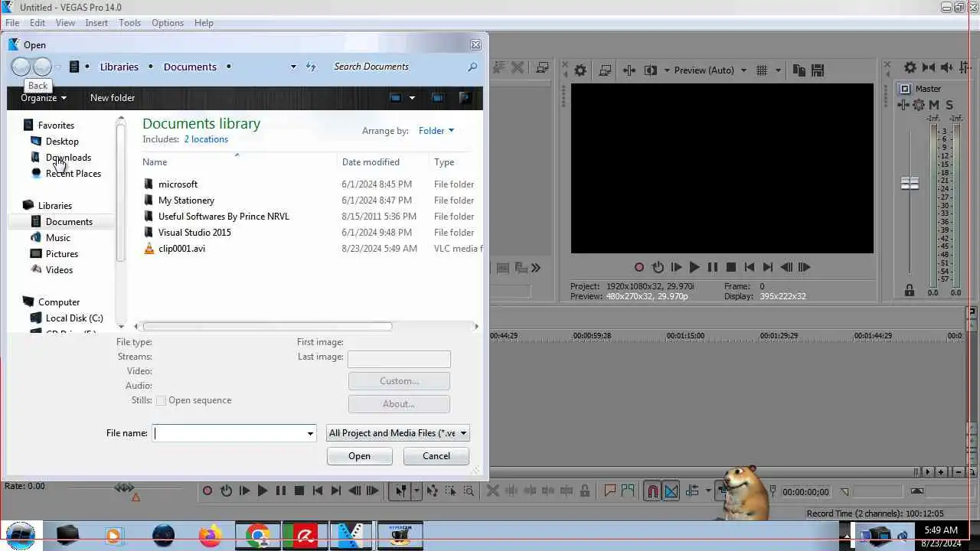Open Video Preview project properties gear
980x551 pixels.
580,70
